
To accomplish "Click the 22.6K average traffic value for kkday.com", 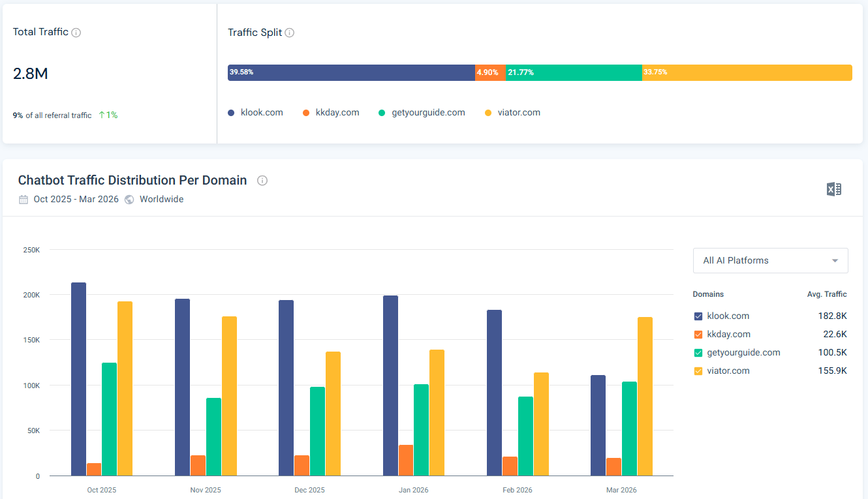I will [x=835, y=335].
